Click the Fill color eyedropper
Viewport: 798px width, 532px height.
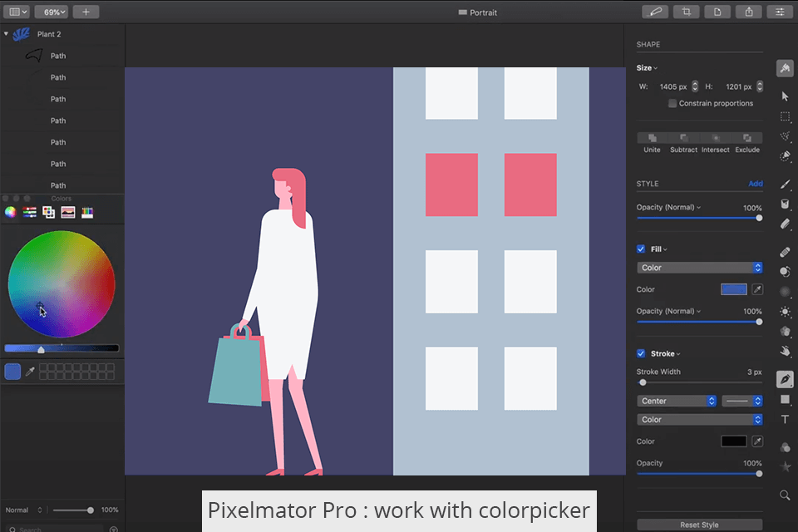[x=757, y=289]
